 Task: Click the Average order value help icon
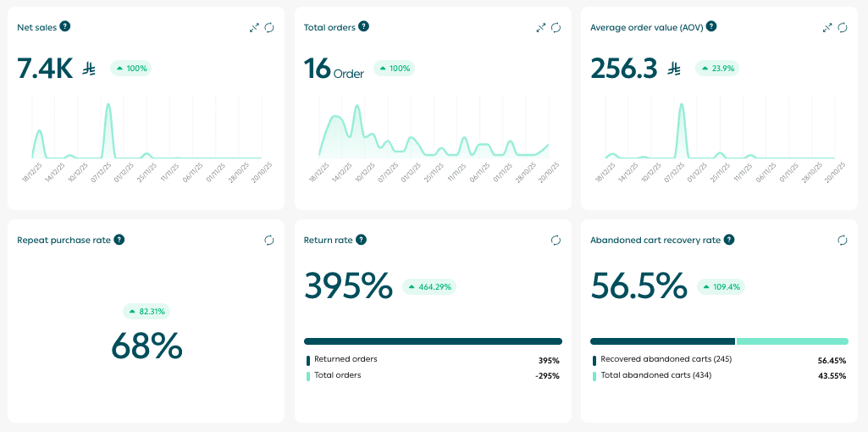(711, 26)
